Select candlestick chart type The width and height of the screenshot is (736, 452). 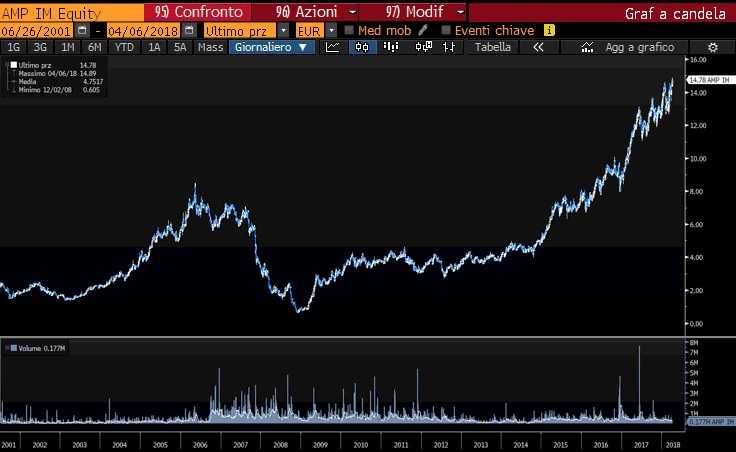pos(362,47)
